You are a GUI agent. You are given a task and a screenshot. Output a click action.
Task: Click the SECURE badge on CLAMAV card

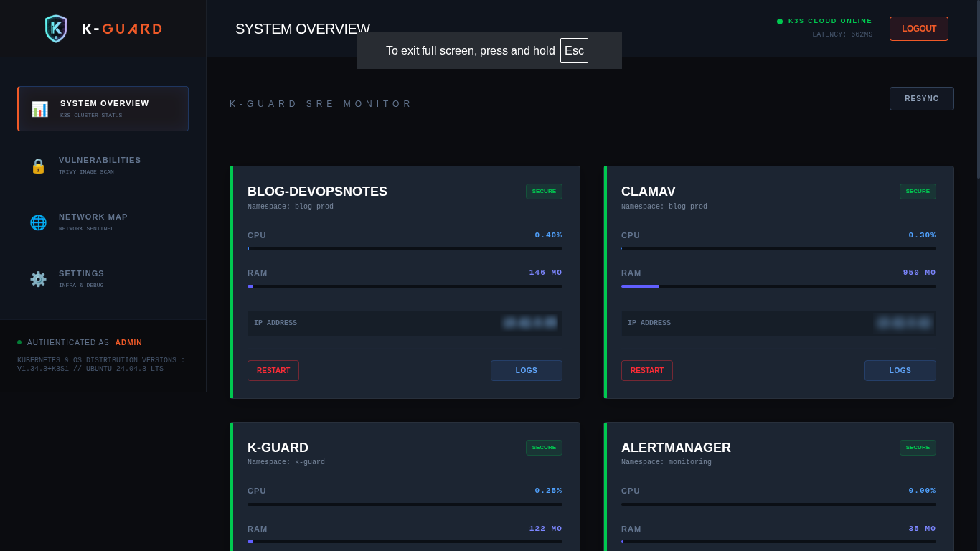pyautogui.click(x=918, y=192)
